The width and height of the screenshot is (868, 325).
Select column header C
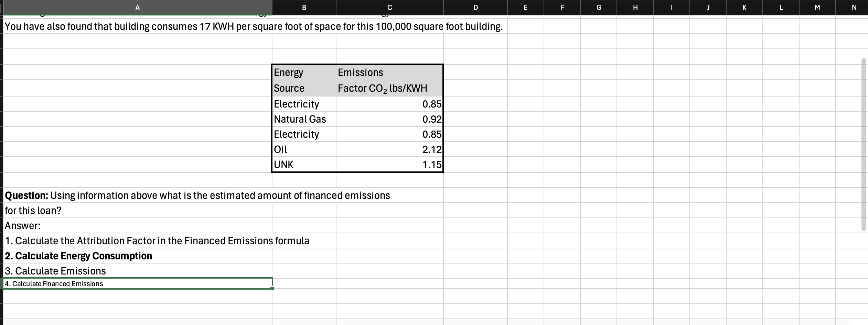click(389, 8)
